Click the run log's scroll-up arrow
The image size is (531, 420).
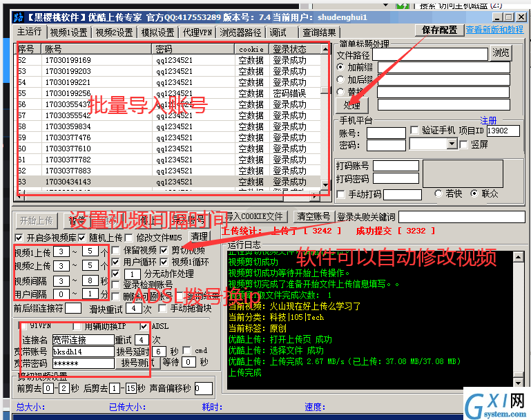tap(519, 257)
